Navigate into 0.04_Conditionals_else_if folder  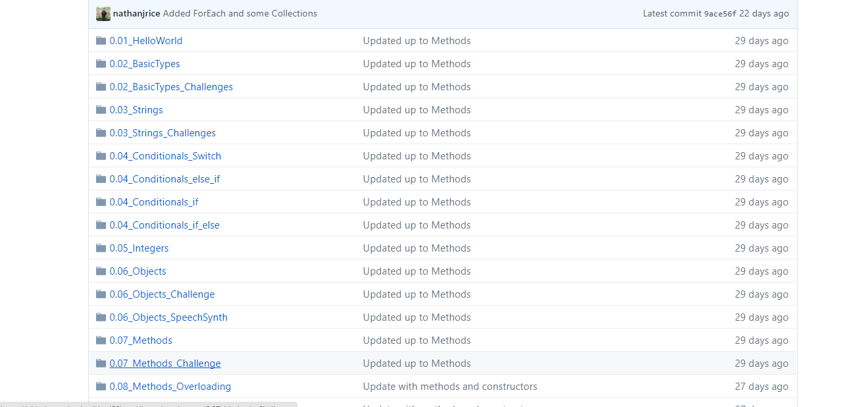165,179
